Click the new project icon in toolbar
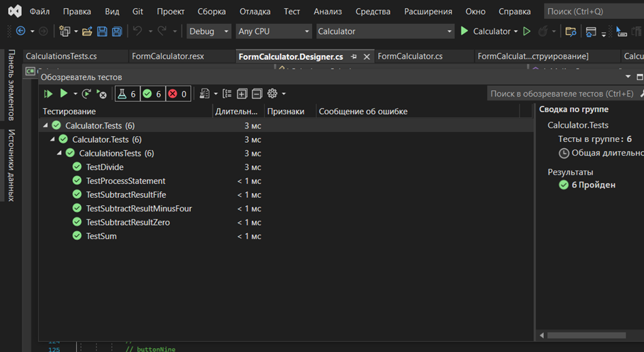Viewport: 644px width, 352px height. point(65,31)
